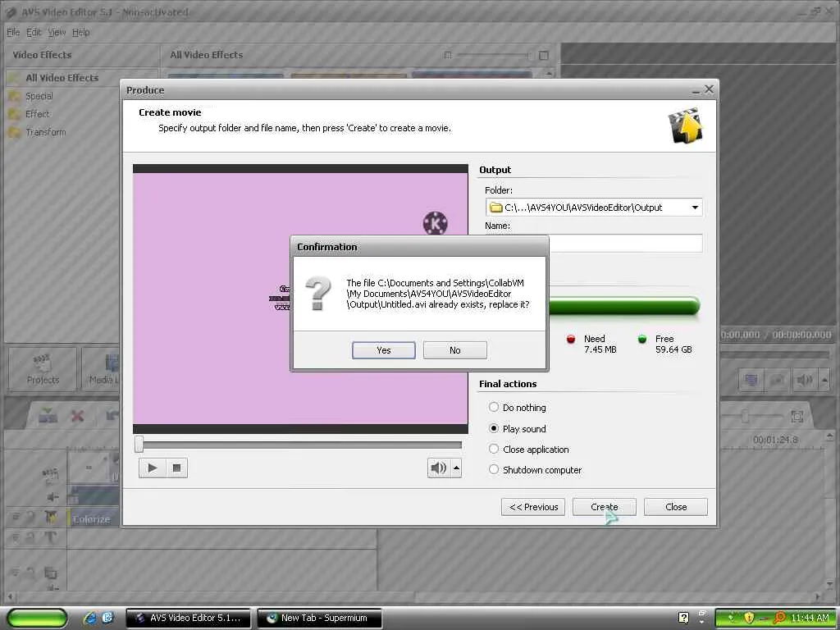The height and width of the screenshot is (630, 840).
Task: Open the Media Library tab button
Action: pos(102,369)
